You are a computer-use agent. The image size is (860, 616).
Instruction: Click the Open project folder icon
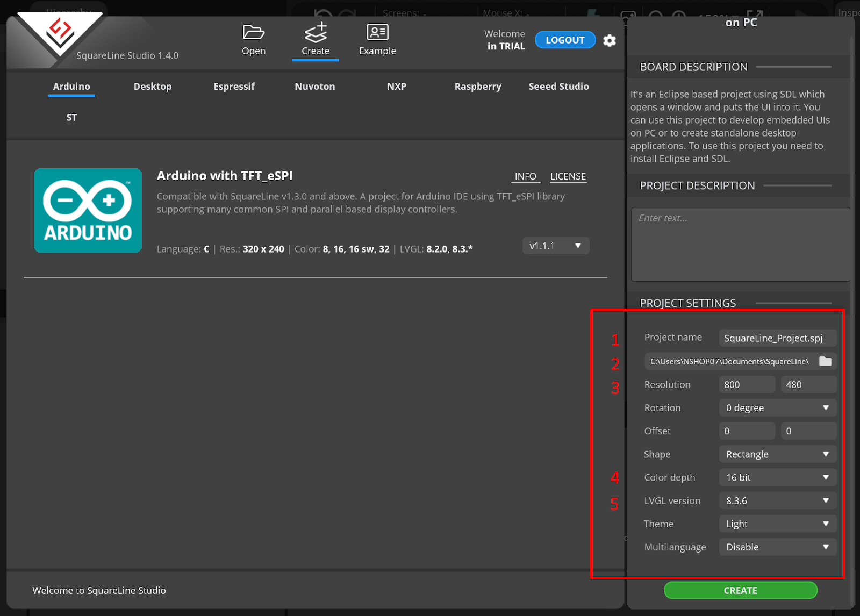(x=253, y=32)
